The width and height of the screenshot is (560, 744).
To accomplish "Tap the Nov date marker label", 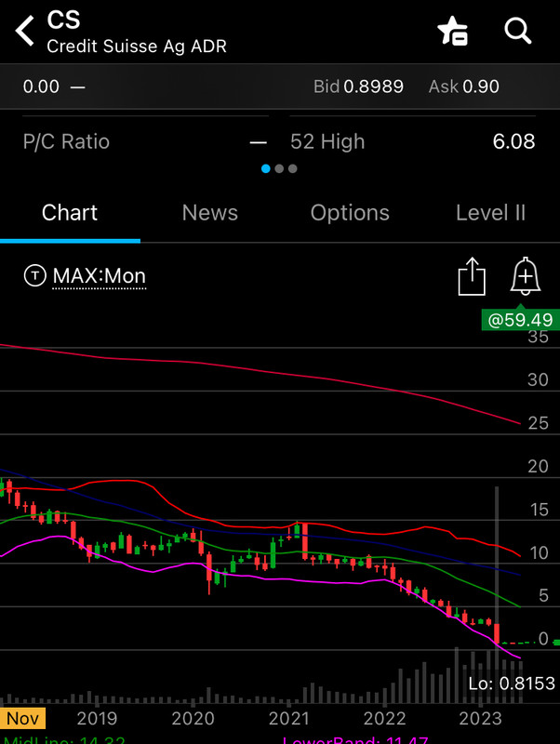I will coord(22,718).
